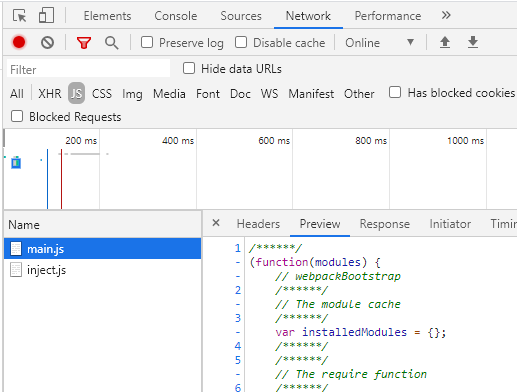Open the Initiator tab of request
517x392 pixels.
tap(450, 224)
